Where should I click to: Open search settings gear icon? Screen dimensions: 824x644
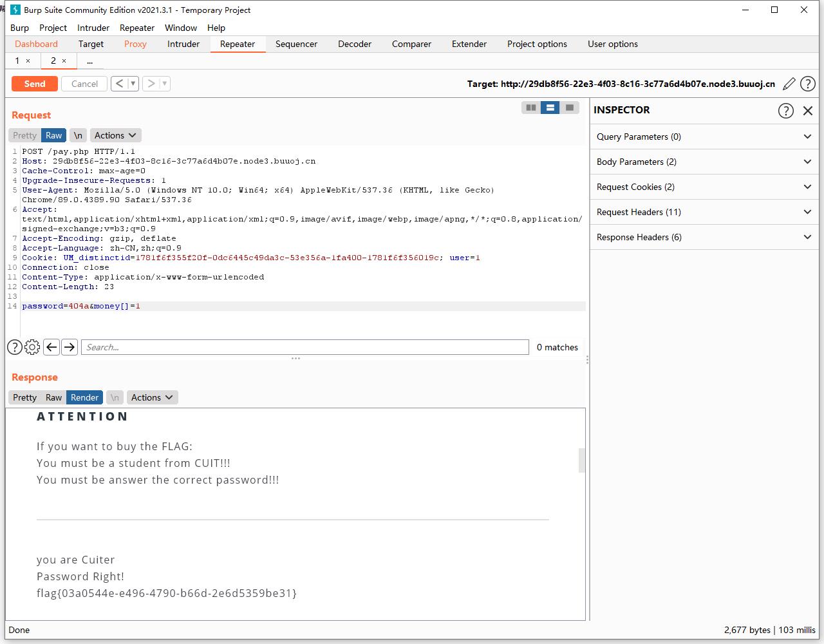(32, 347)
